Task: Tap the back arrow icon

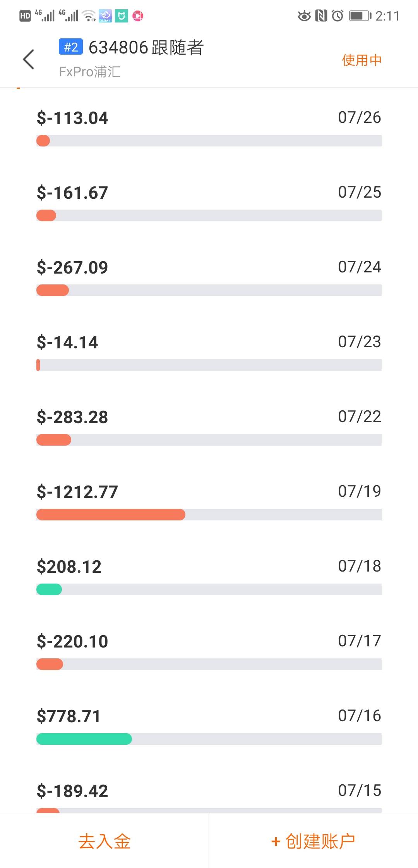Action: coord(29,59)
